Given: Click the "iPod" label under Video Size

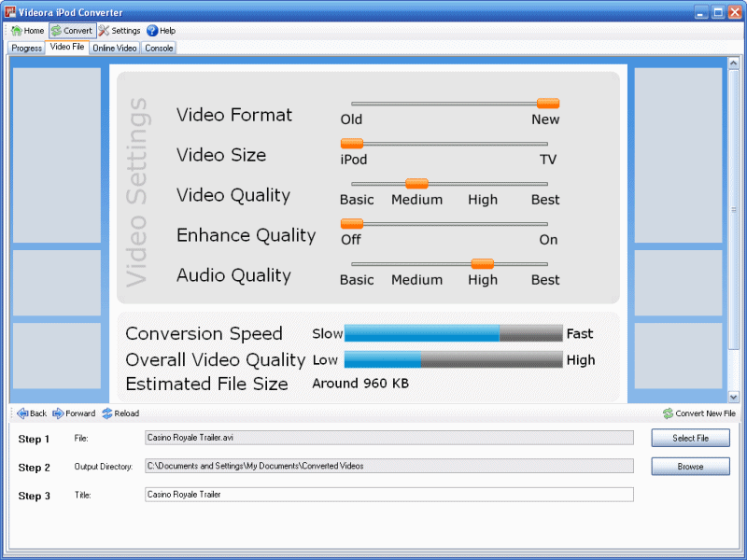Looking at the screenshot, I should pos(354,160).
